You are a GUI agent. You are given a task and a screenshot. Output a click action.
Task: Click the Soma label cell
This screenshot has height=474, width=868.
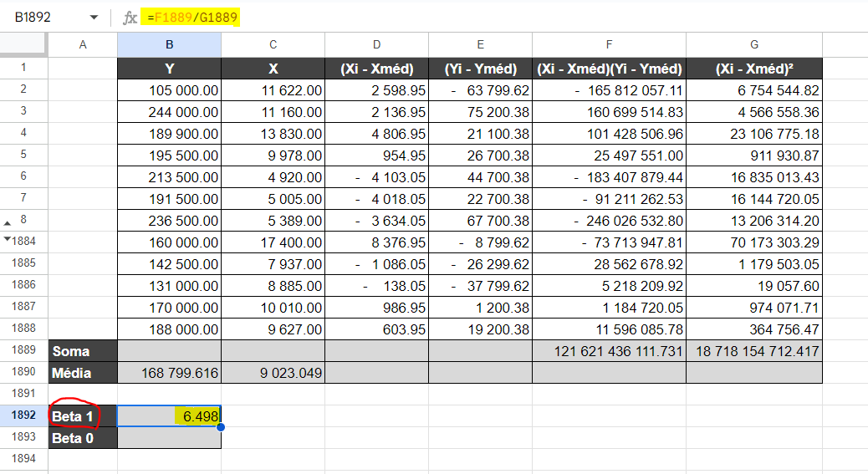83,350
